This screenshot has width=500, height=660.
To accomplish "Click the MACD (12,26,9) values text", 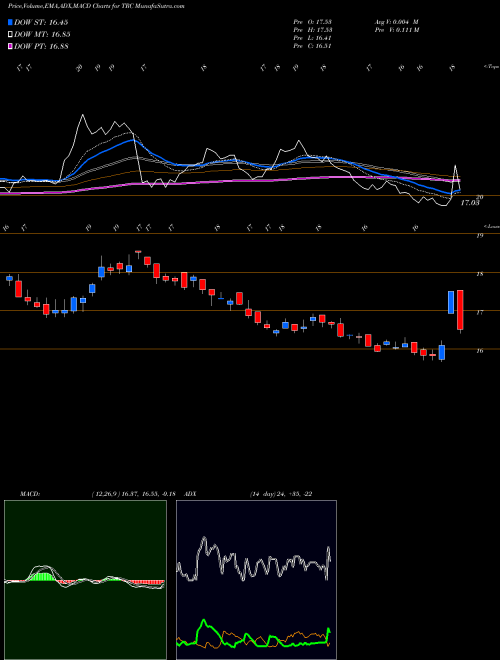I will point(133,494).
